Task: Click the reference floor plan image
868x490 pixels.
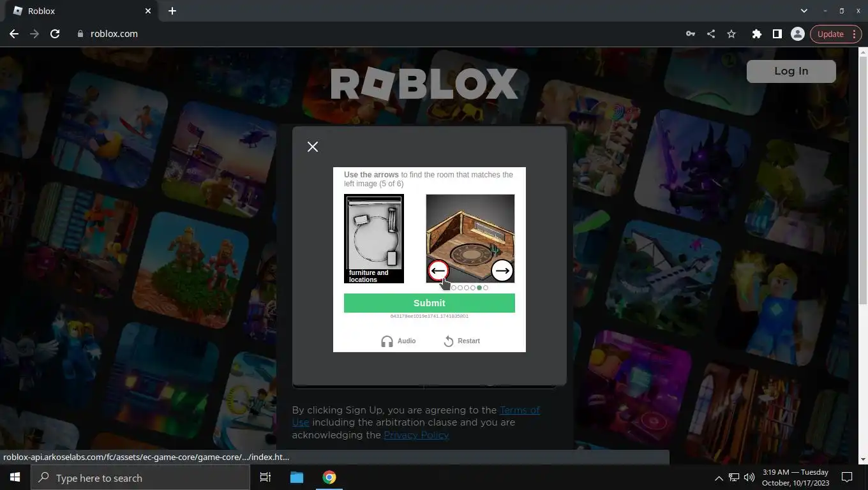Action: pyautogui.click(x=374, y=239)
